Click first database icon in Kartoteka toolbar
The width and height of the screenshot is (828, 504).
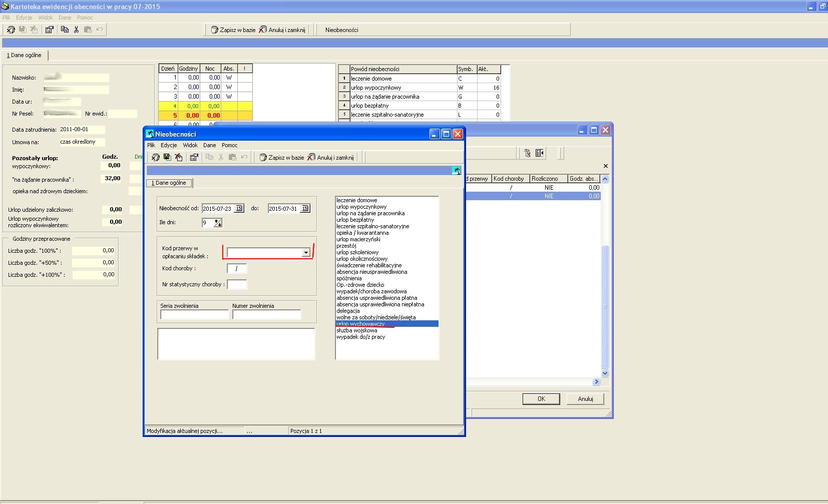tap(11, 30)
